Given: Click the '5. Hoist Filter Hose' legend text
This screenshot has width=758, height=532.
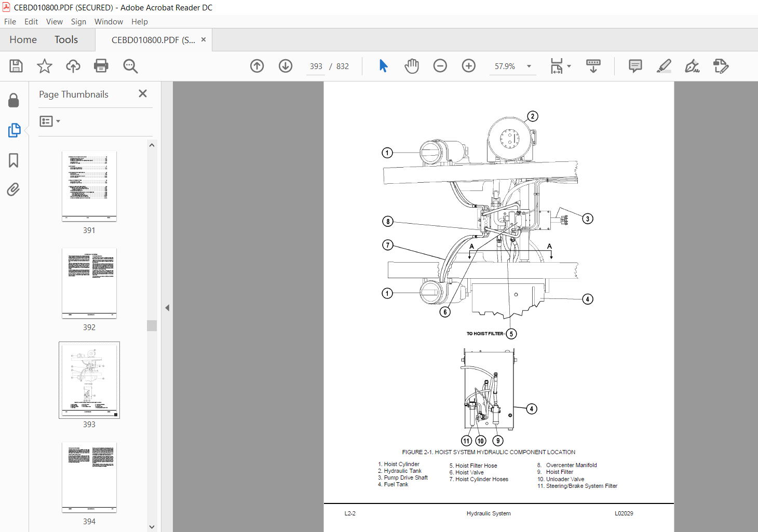Looking at the screenshot, I should (473, 466).
